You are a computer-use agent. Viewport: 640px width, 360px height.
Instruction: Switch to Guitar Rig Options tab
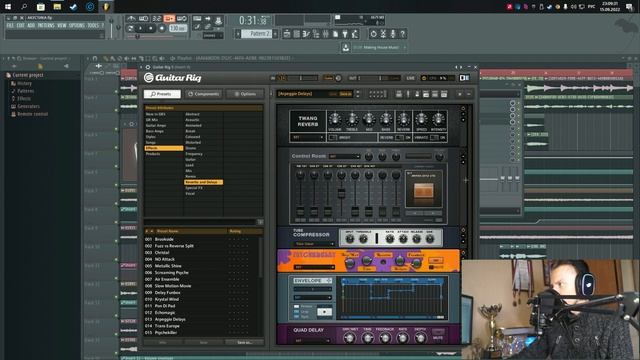tap(245, 94)
